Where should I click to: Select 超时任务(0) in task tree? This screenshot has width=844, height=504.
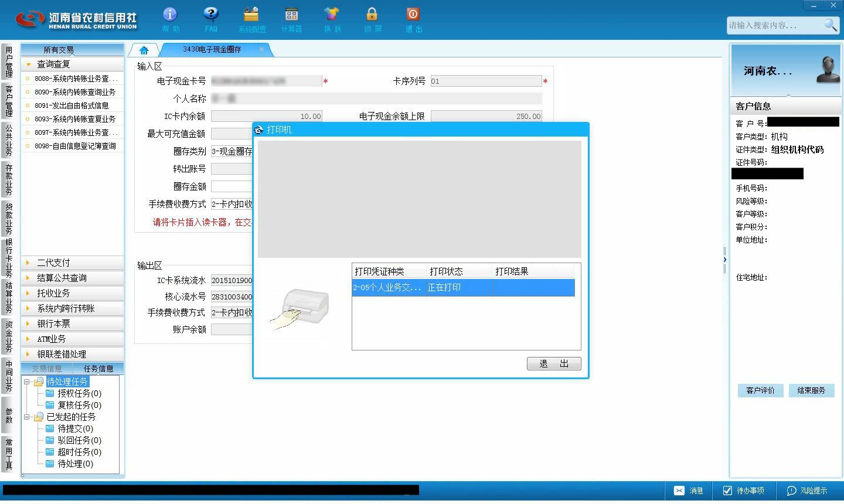click(x=79, y=452)
